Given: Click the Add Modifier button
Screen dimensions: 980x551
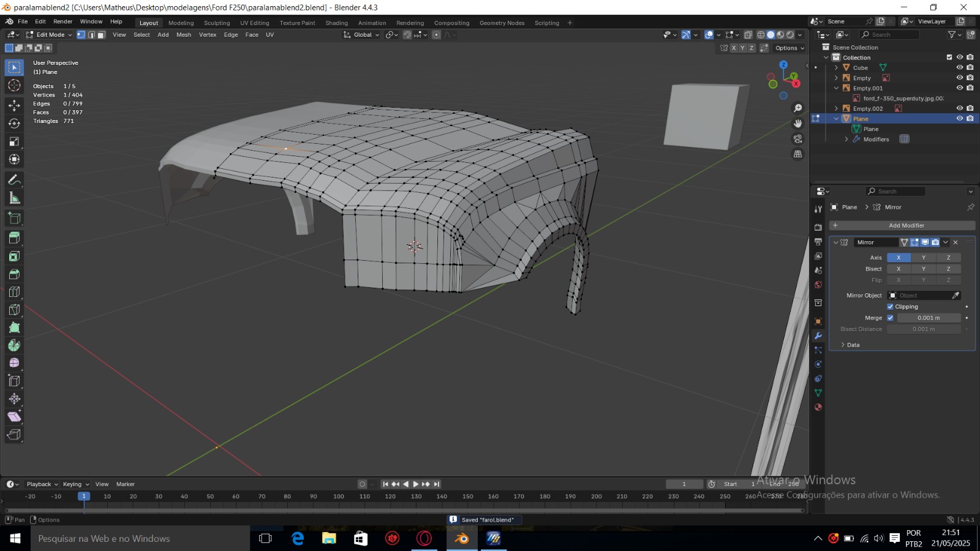Looking at the screenshot, I should pyautogui.click(x=906, y=225).
